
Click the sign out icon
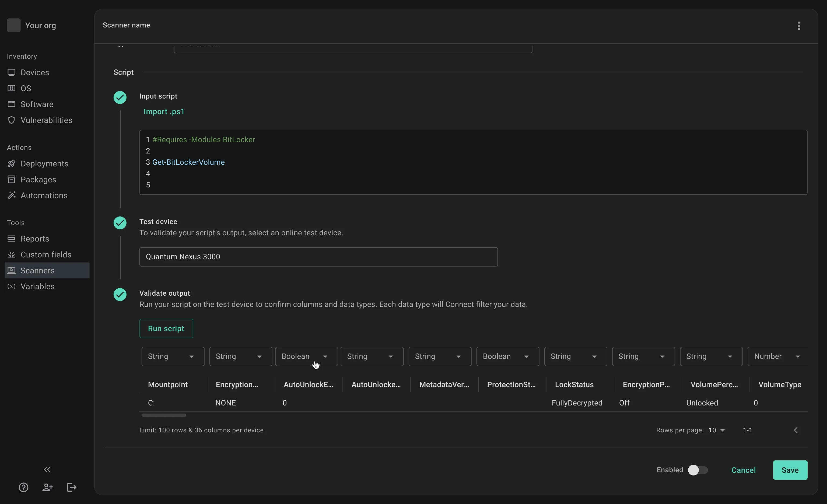(x=72, y=487)
